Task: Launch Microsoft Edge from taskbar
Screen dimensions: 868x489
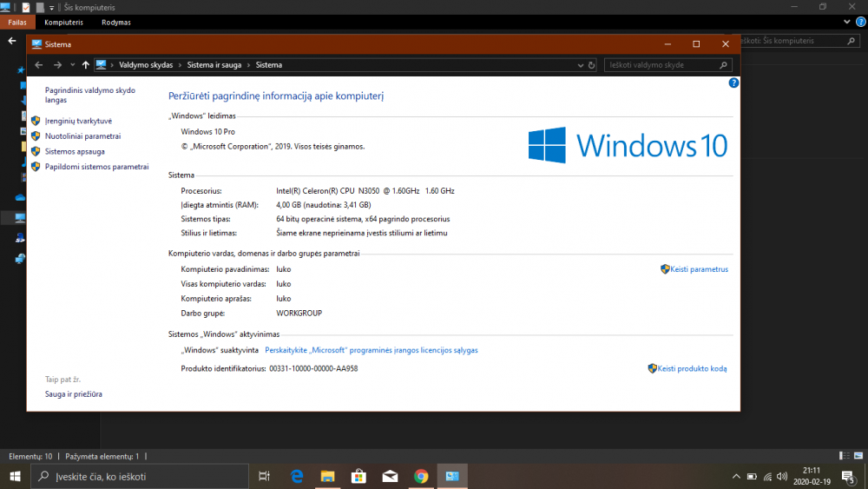Action: pyautogui.click(x=297, y=476)
